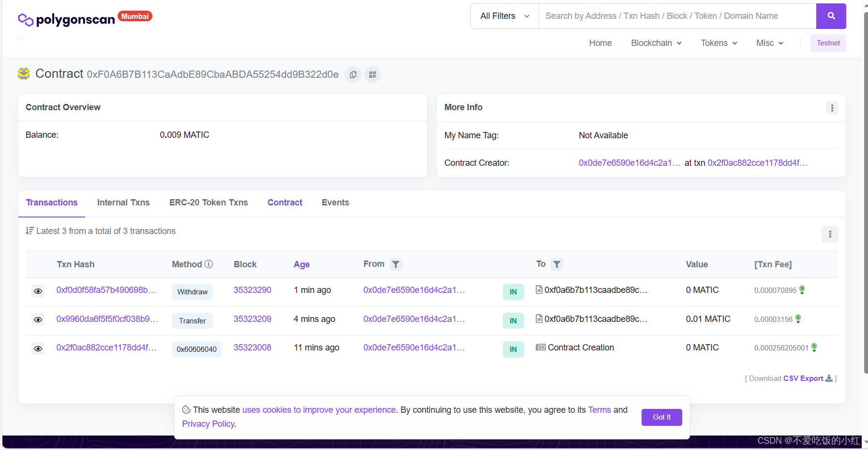Click the purple search magnifier button
This screenshot has width=868, height=450.
[831, 16]
